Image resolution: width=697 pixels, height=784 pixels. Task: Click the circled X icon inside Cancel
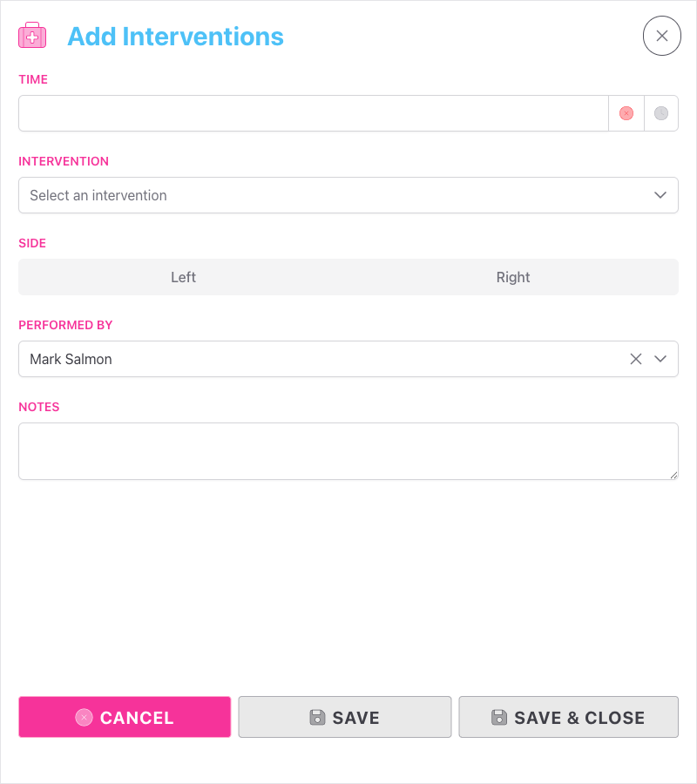tap(83, 717)
